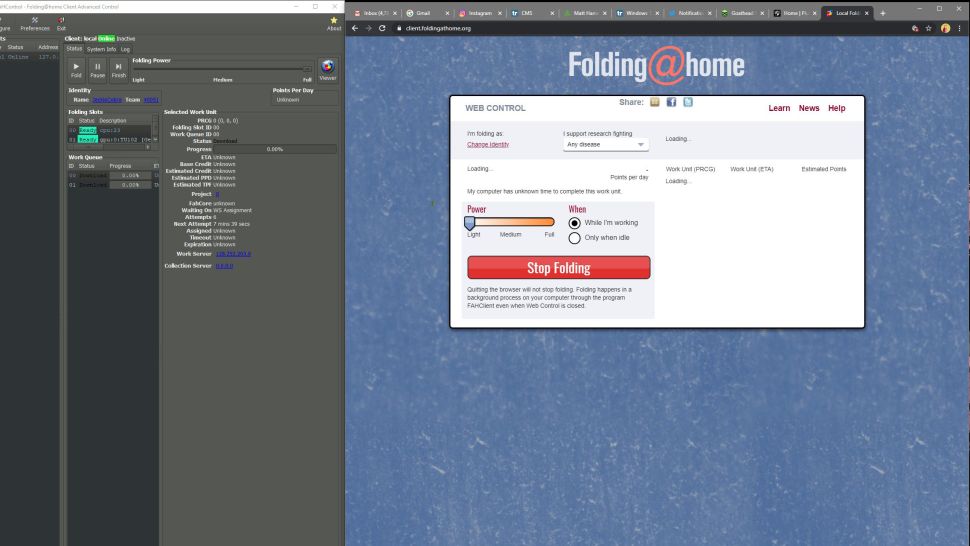Image resolution: width=970 pixels, height=546 pixels.
Task: Move the Web Control Power slider handle
Action: tap(470, 223)
